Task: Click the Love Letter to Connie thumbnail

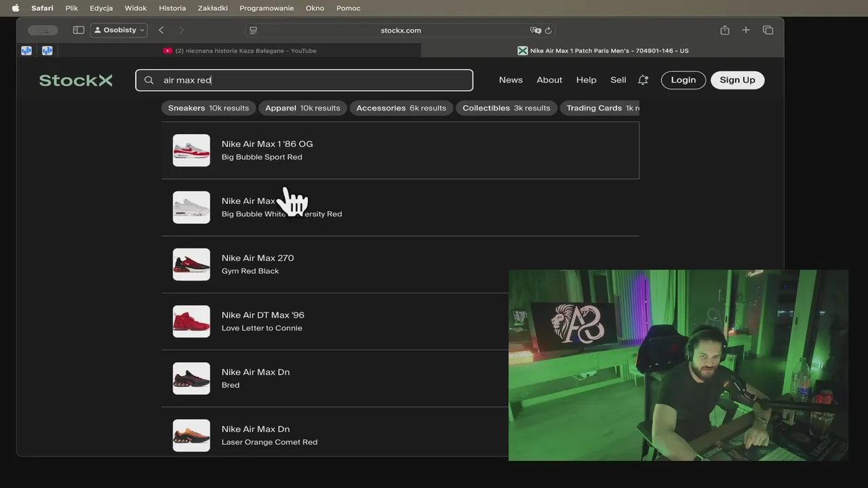Action: pyautogui.click(x=191, y=321)
